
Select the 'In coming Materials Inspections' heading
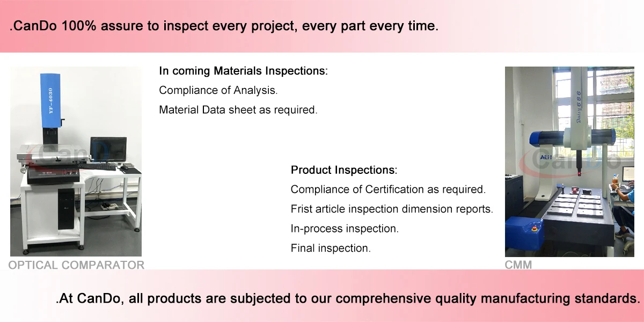point(243,71)
